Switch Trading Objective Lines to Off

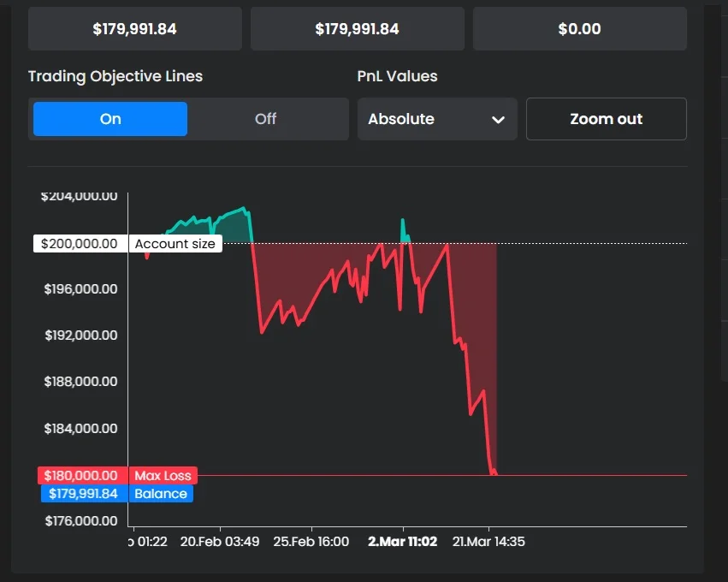[x=265, y=119]
